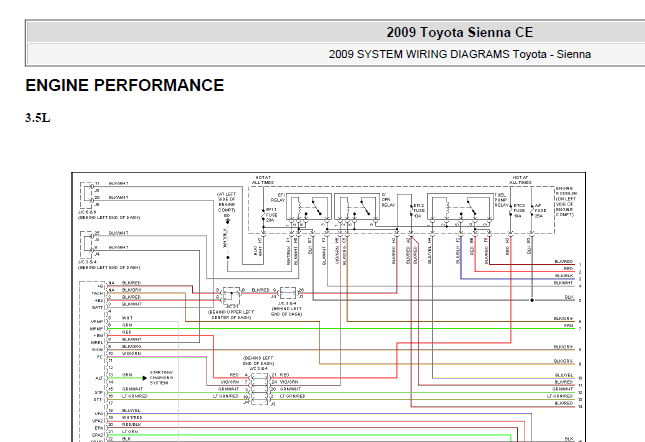645x442 pixels.
Task: Click the "RED/BLK" wire label at pin 20
Action: [132, 424]
